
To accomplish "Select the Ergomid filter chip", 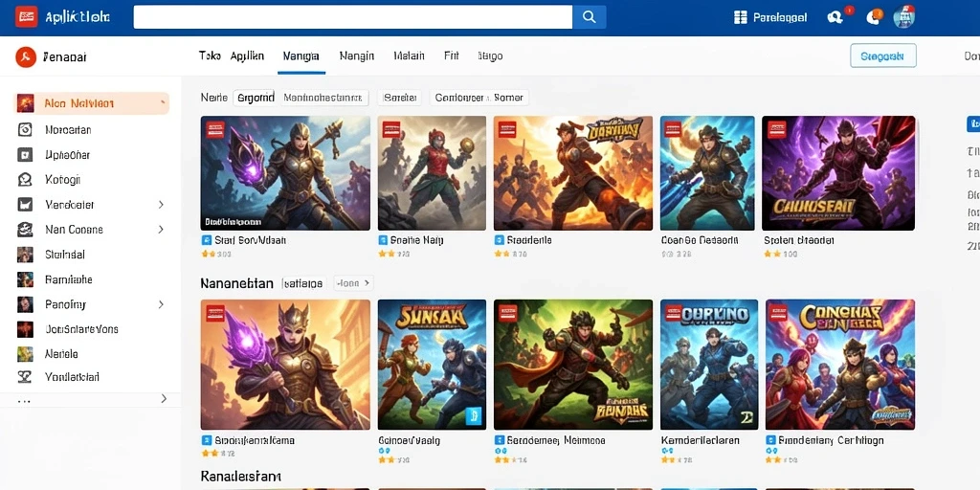I will [255, 98].
